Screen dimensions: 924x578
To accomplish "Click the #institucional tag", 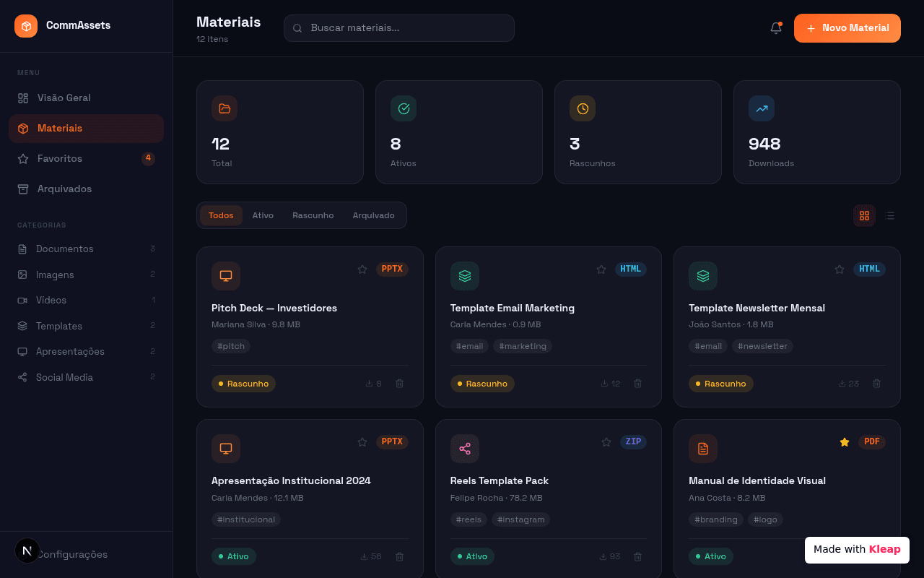I will pyautogui.click(x=246, y=519).
